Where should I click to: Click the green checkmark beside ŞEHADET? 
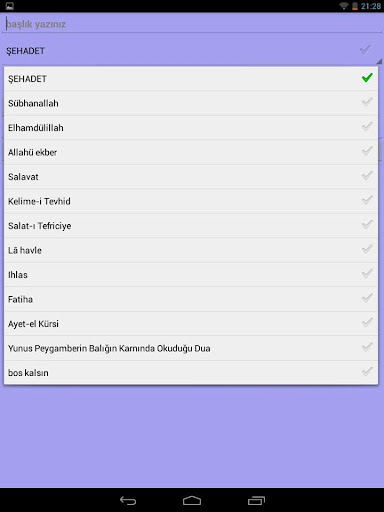tap(367, 78)
